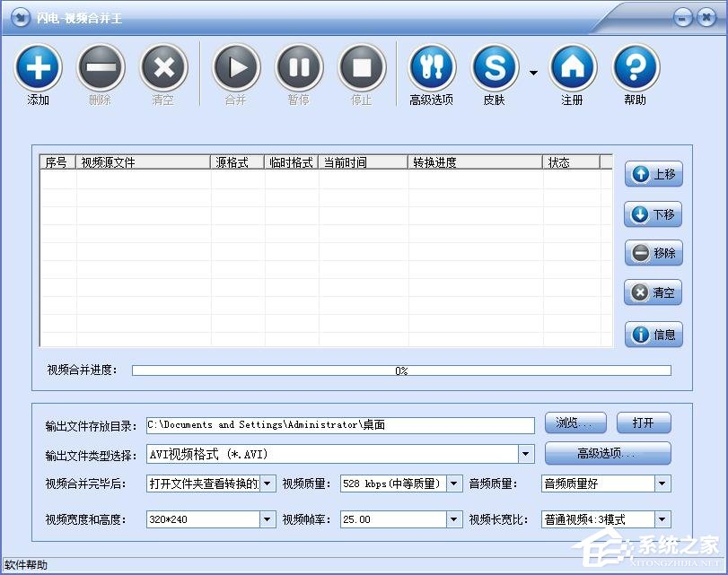Image resolution: width=728 pixels, height=575 pixels.
Task: Expand the skin dropdown arrow beside 皮肤
Action: tap(533, 72)
